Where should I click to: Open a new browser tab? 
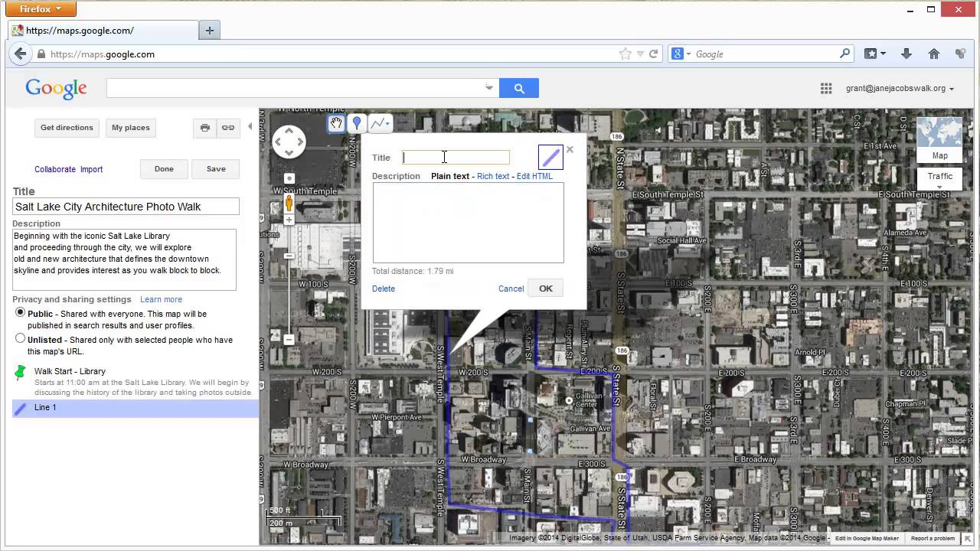209,31
